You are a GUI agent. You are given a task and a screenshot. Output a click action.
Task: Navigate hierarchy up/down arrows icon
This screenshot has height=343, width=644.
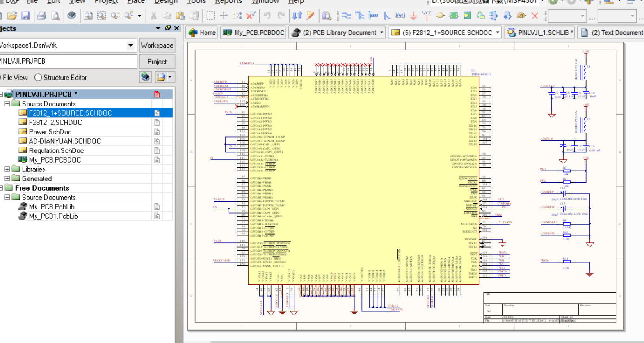[297, 16]
